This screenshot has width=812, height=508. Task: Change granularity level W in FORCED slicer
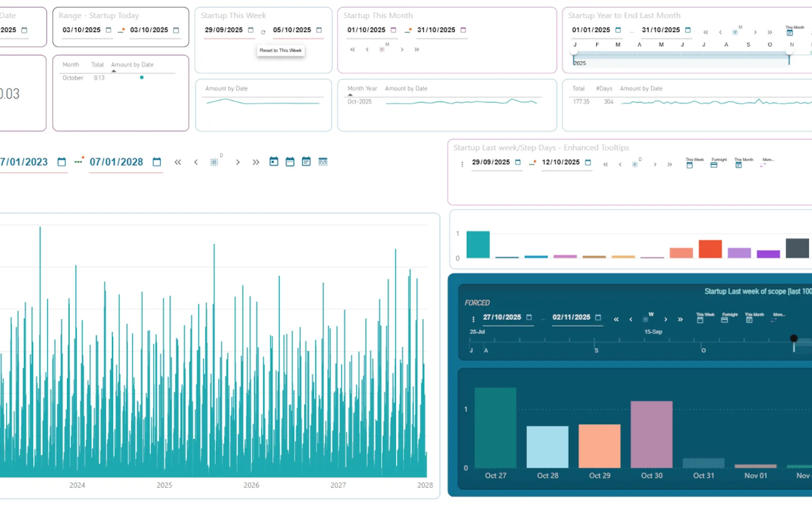coord(646,320)
